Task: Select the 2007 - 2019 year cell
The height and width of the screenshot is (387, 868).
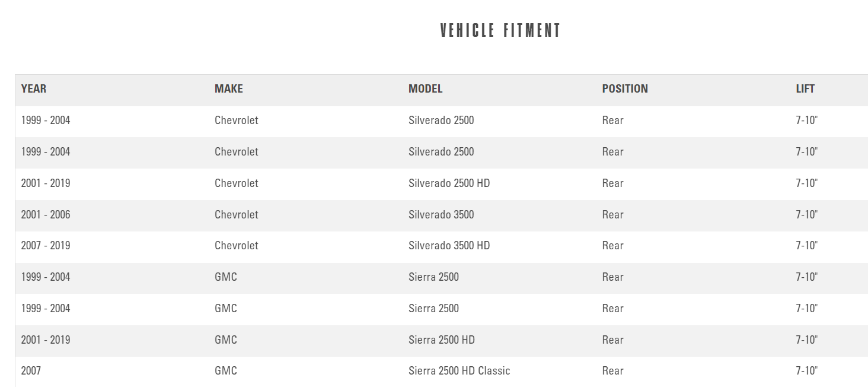Action: click(46, 246)
